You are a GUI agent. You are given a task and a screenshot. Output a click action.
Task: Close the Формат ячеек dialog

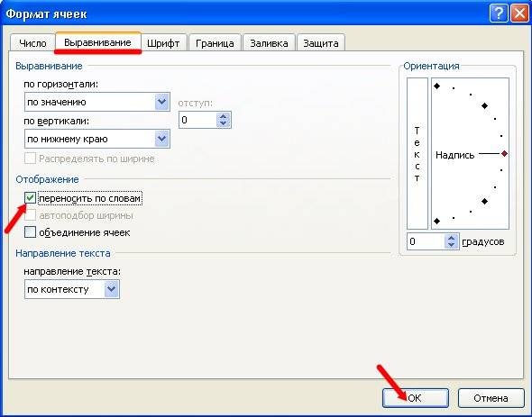(519, 14)
